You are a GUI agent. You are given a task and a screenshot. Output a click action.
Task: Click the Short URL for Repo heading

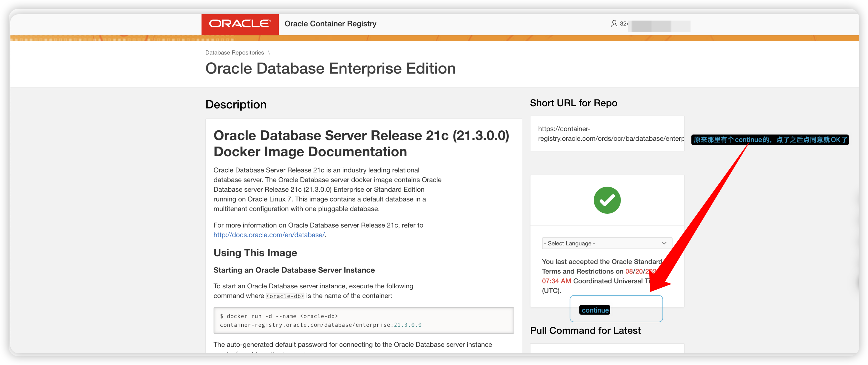573,103
